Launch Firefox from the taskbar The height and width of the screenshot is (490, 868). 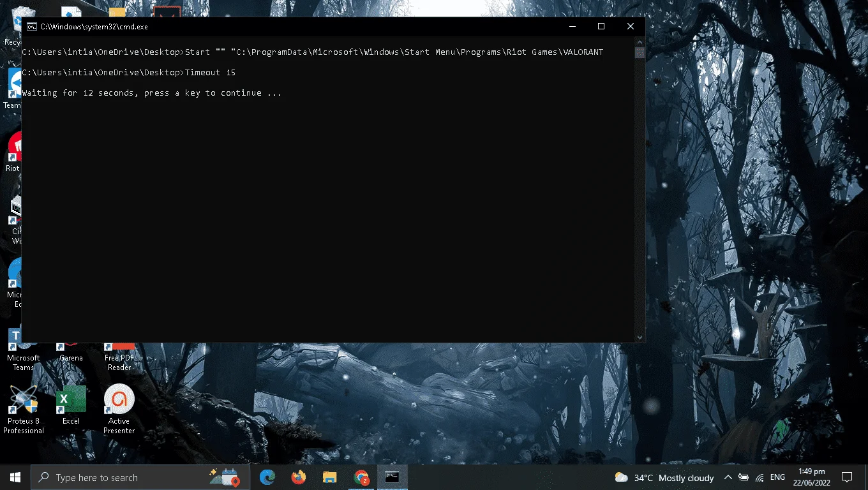(x=298, y=477)
